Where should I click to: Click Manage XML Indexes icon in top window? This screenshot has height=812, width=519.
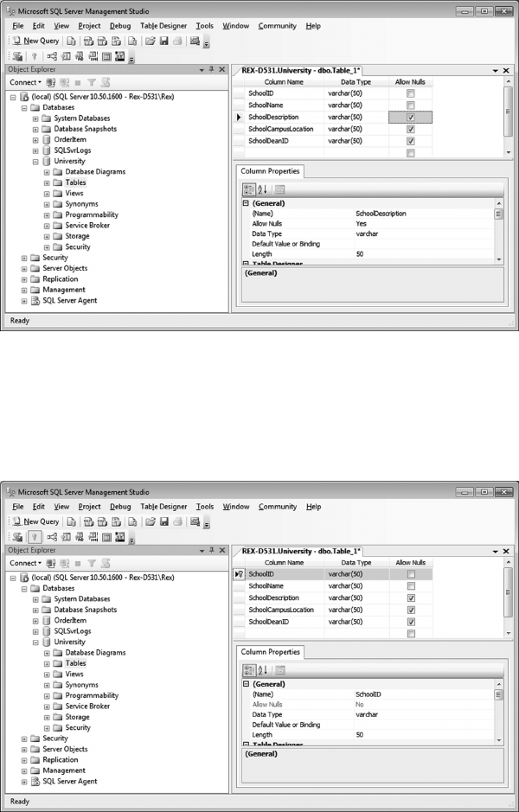click(93, 56)
